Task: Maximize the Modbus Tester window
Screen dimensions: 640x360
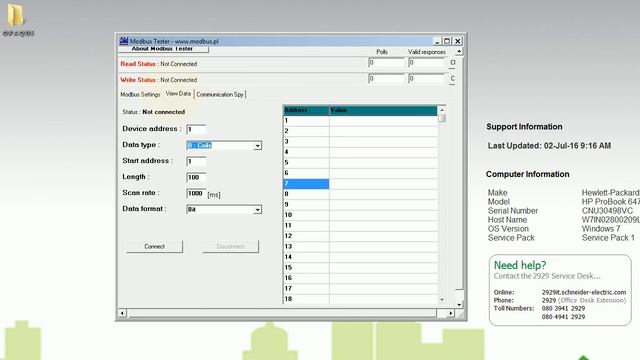Action: 447,41
